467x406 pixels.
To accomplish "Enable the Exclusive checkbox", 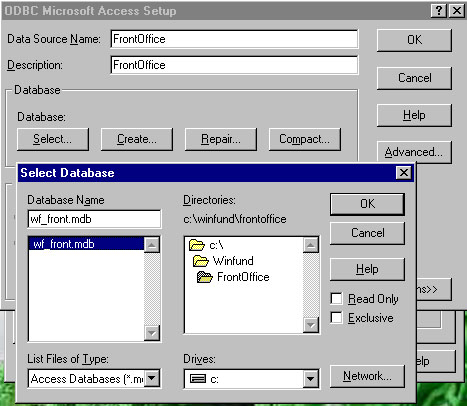I will pos(336,317).
